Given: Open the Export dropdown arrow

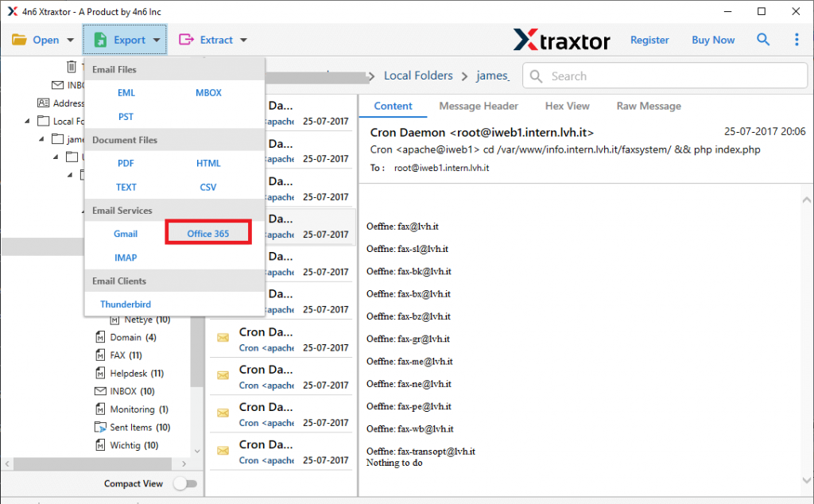Looking at the screenshot, I should 157,40.
